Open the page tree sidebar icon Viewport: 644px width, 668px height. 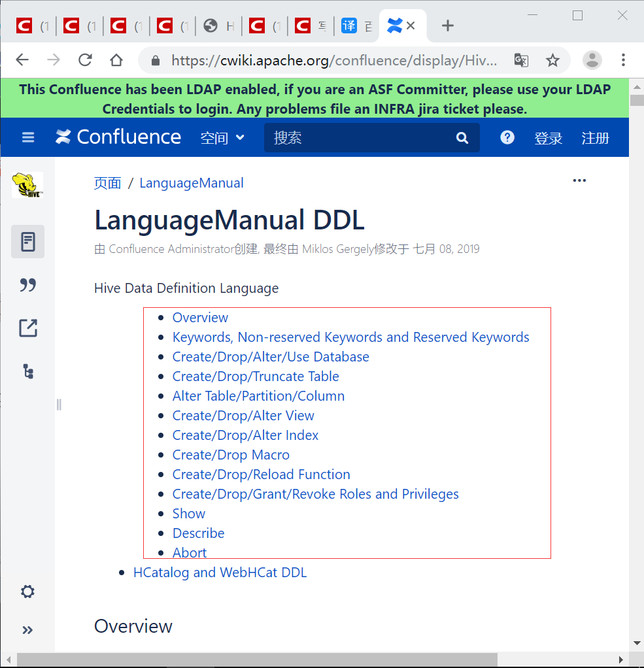pyautogui.click(x=28, y=371)
